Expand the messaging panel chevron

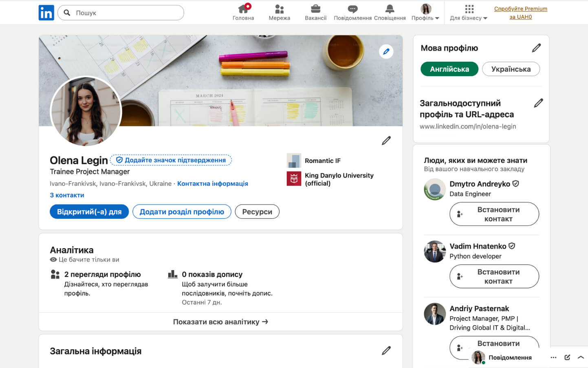point(581,357)
